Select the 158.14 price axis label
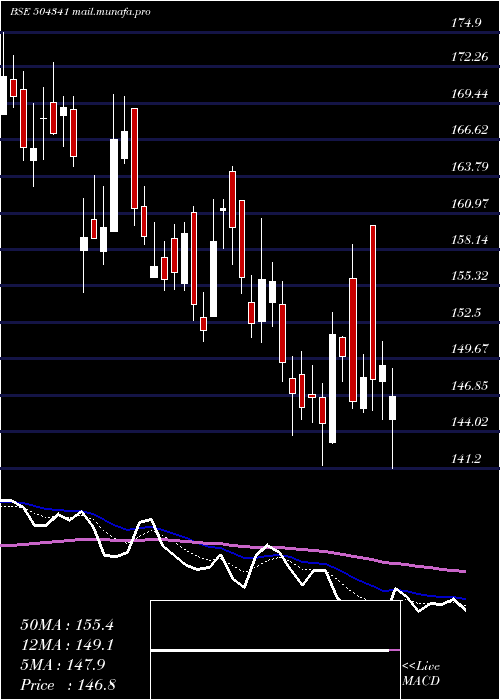Image resolution: width=500 pixels, height=700 pixels. (x=469, y=240)
